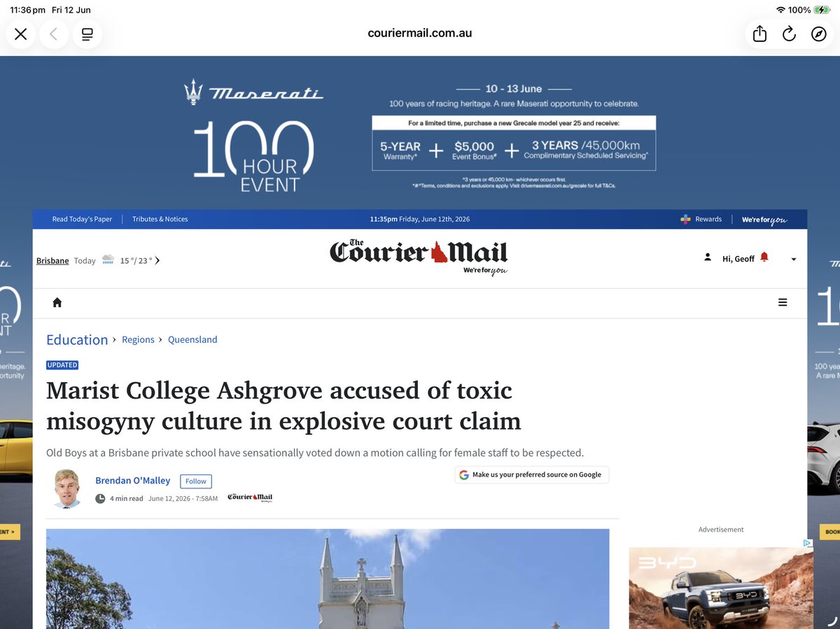Screen dimensions: 840x629
Task: Click 11:35pm Friday date text
Action: pos(420,219)
